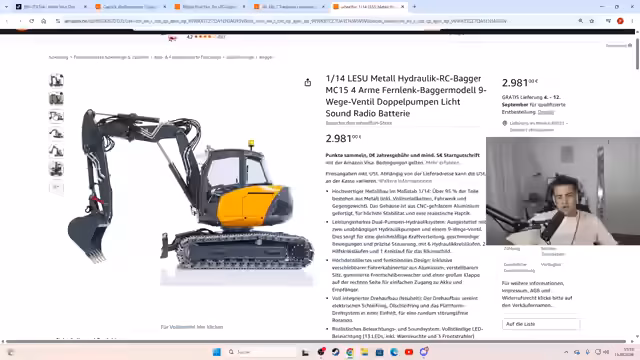Click the 2.981 price in buy box
The height and width of the screenshot is (360, 640).
[x=520, y=83]
